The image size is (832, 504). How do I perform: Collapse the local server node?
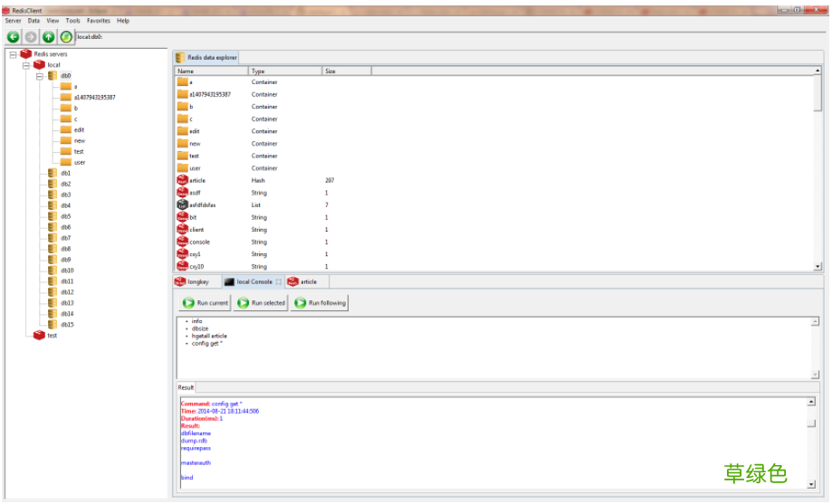tap(27, 65)
